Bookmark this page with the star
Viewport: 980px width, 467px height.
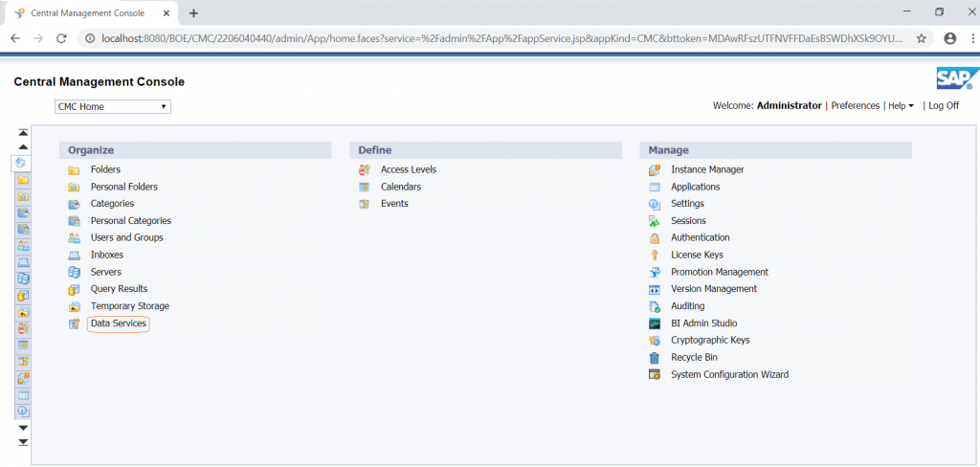point(922,38)
